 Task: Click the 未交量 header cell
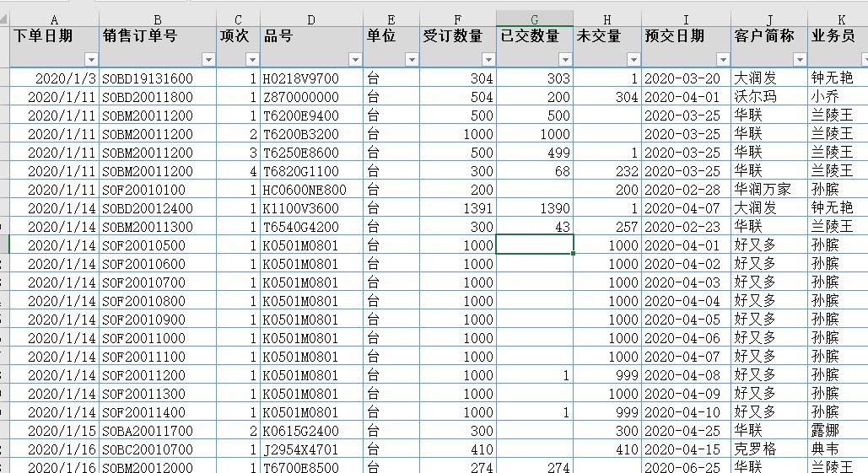[x=607, y=46]
